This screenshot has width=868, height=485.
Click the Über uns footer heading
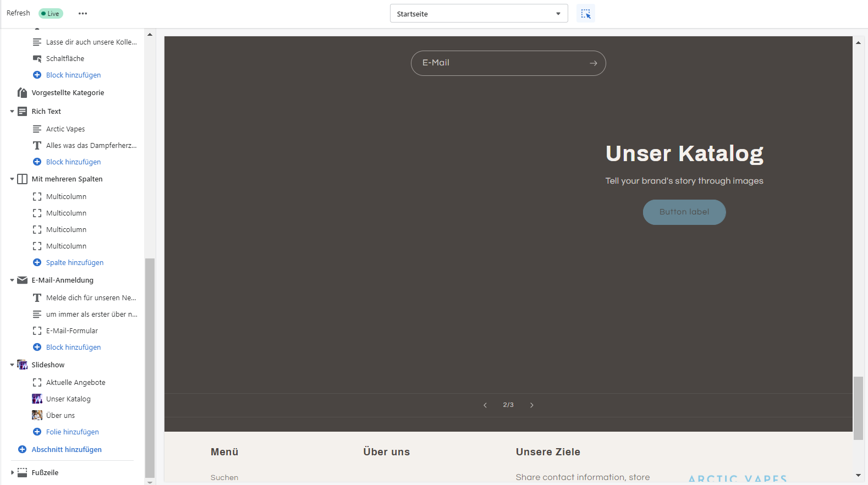tap(387, 452)
